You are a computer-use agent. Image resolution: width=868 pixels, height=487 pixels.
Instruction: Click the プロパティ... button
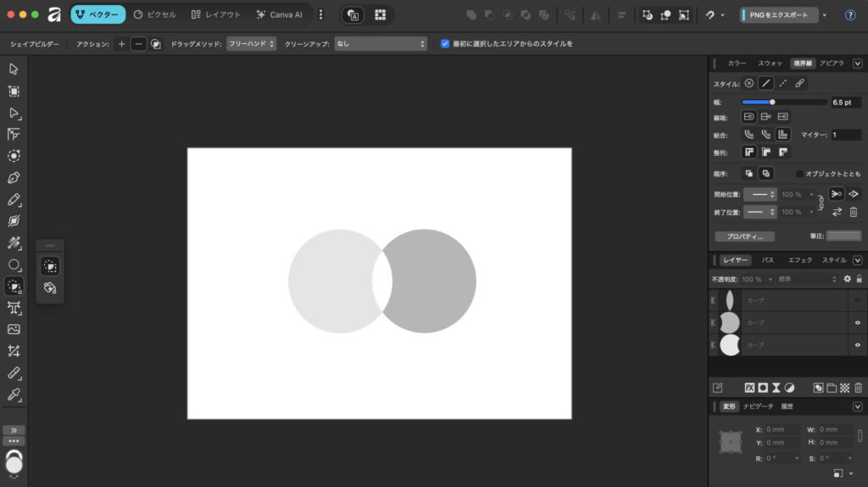click(x=744, y=236)
